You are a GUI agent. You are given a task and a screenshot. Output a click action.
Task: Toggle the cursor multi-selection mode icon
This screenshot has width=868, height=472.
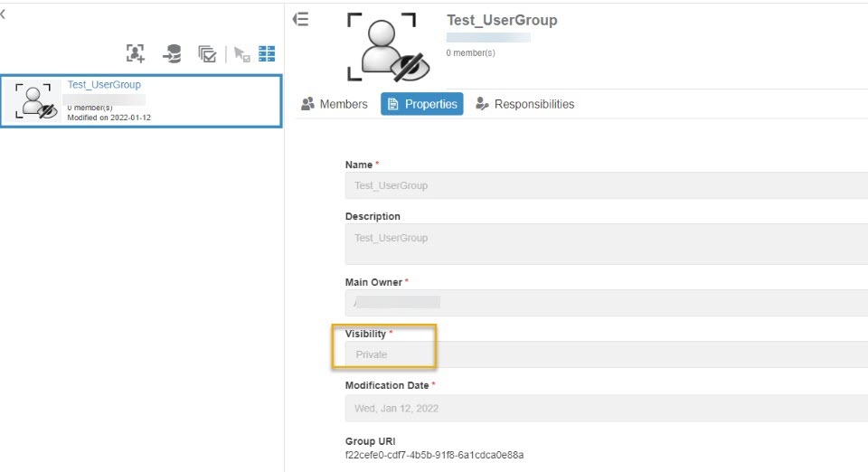(x=241, y=54)
